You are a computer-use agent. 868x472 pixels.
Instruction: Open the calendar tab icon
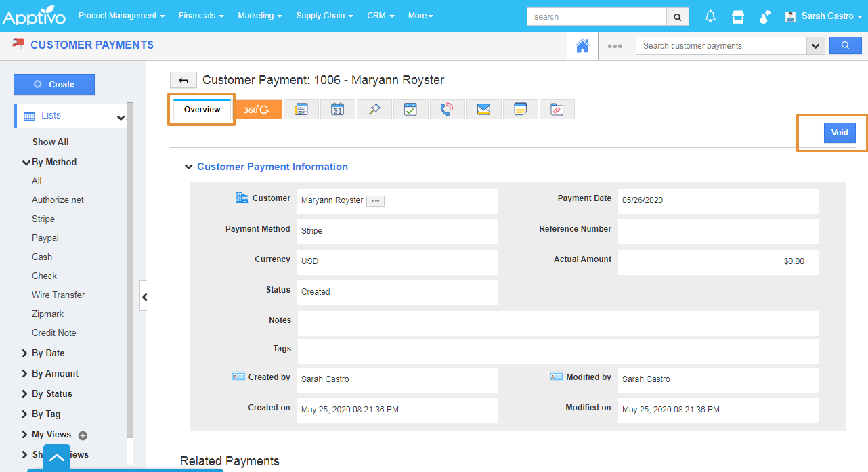[337, 110]
